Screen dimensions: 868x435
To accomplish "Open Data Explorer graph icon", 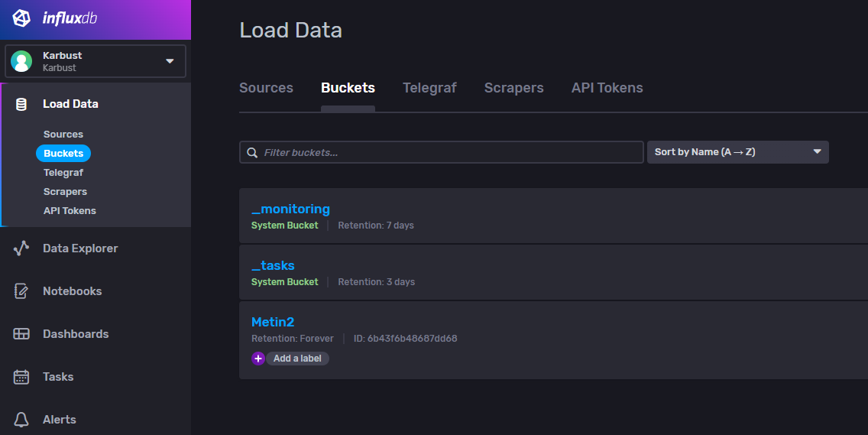I will pos(21,248).
